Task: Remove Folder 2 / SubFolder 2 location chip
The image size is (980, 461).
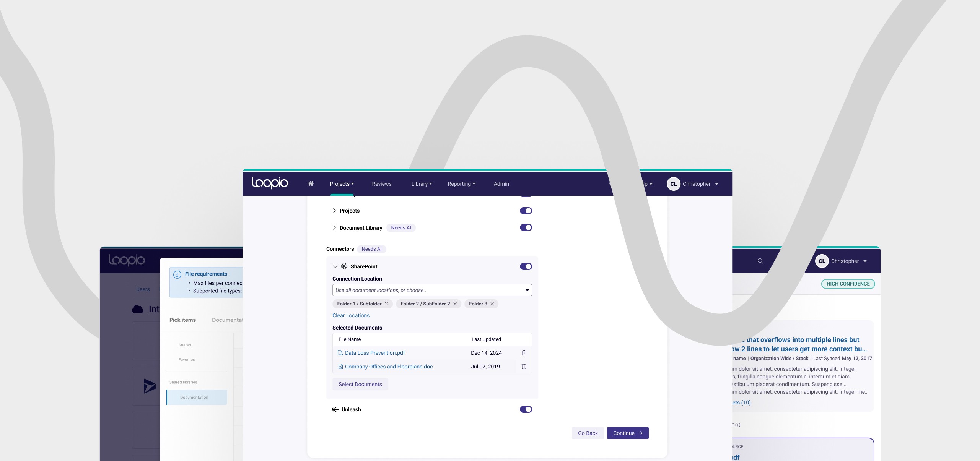Action: [x=455, y=304]
